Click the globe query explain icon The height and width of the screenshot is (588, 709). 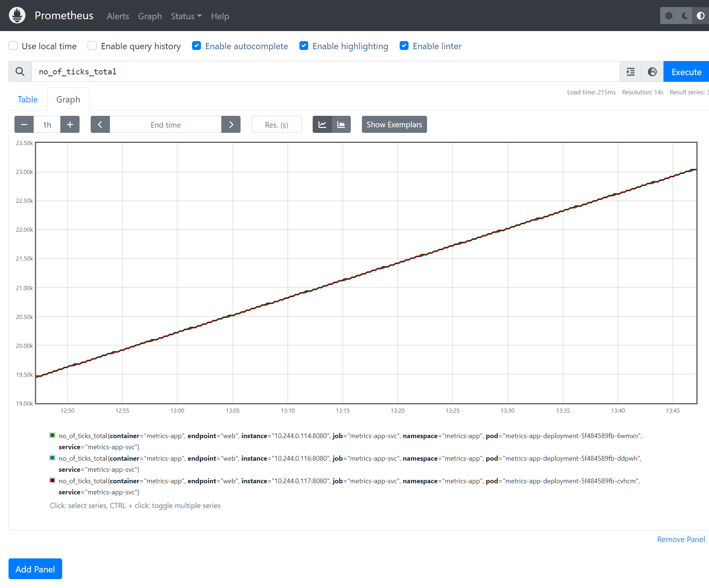tap(652, 71)
